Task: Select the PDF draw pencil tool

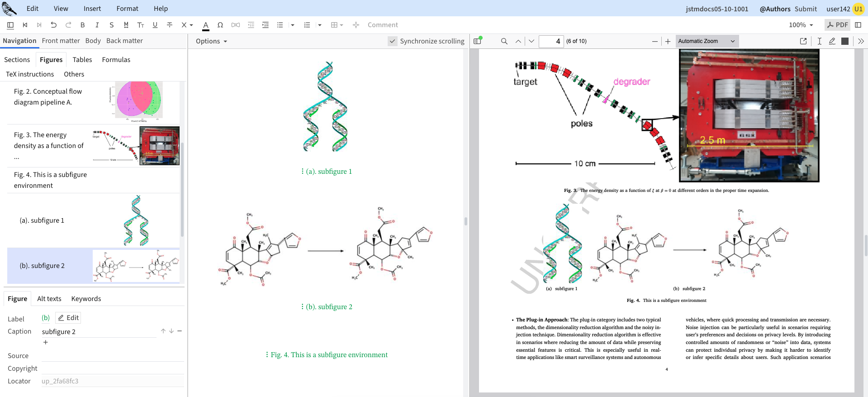Action: (x=832, y=41)
